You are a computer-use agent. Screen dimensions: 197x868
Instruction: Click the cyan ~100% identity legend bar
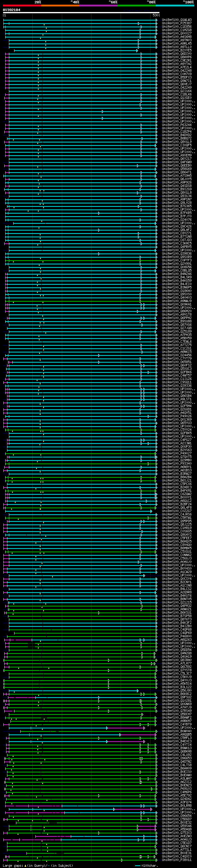pos(175,6)
